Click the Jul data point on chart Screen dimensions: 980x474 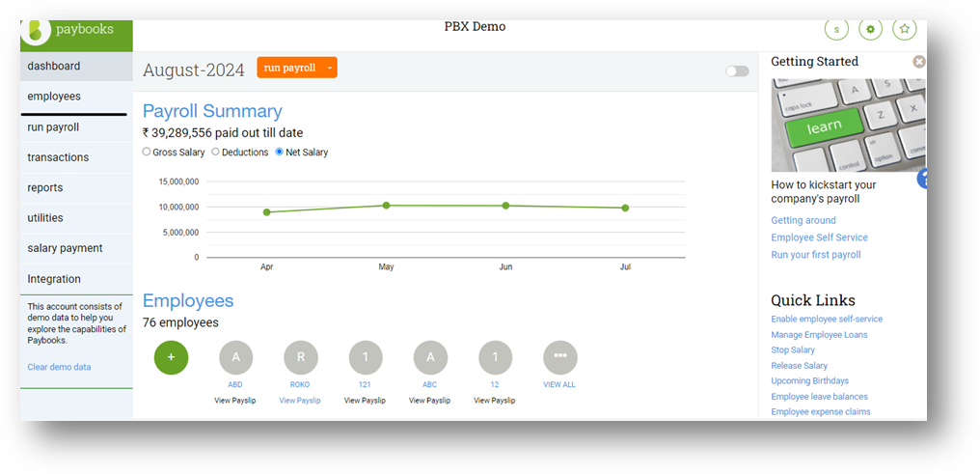click(x=625, y=208)
